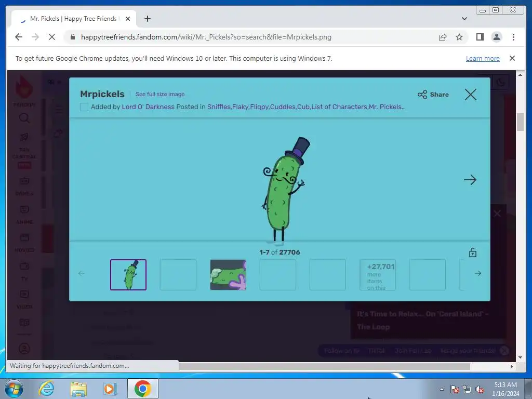Viewport: 532px width, 399px height.
Task: Open Lord O' Darkness user link
Action: point(148,107)
